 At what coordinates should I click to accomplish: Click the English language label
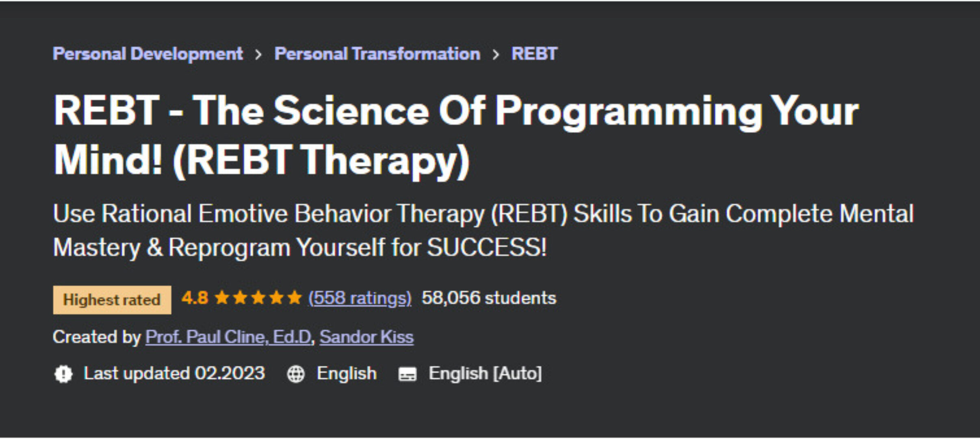click(346, 373)
